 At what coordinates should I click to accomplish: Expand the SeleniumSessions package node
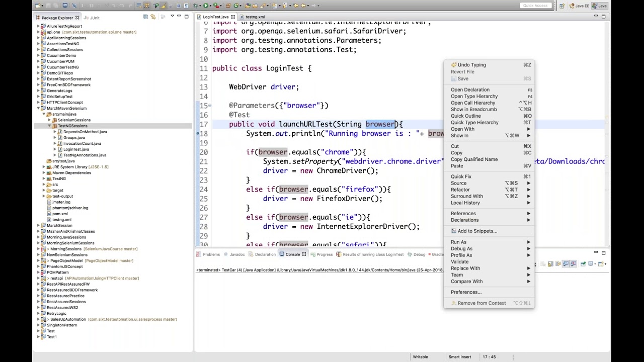pos(49,120)
